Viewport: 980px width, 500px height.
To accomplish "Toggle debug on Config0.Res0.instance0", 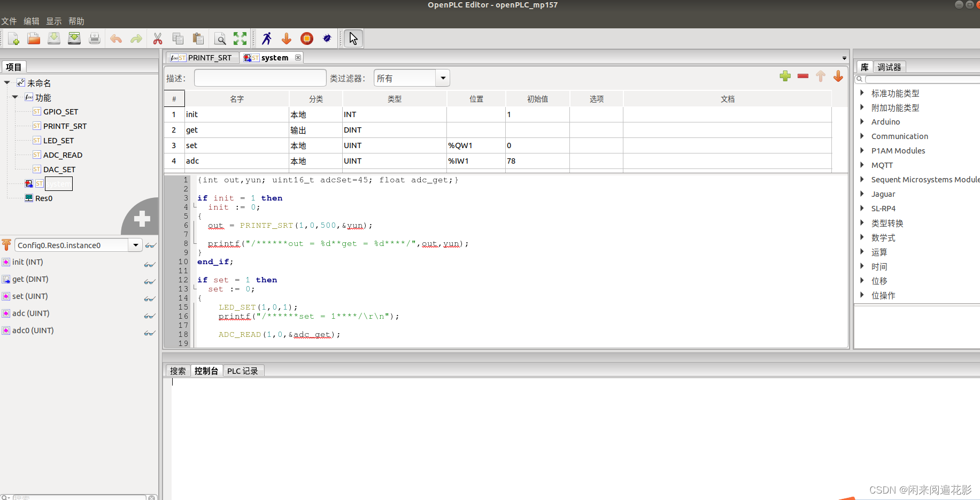I will [150, 245].
